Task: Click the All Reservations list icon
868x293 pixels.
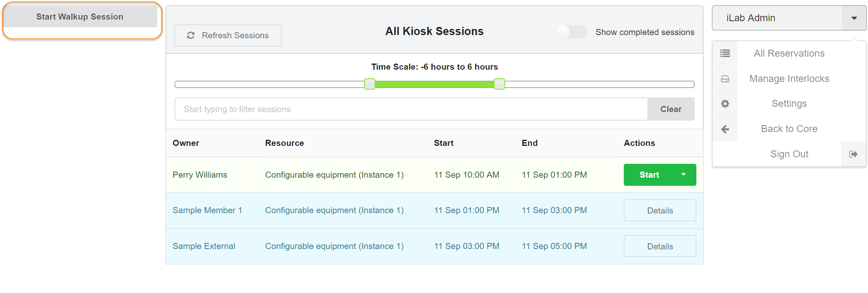Action: [x=725, y=53]
